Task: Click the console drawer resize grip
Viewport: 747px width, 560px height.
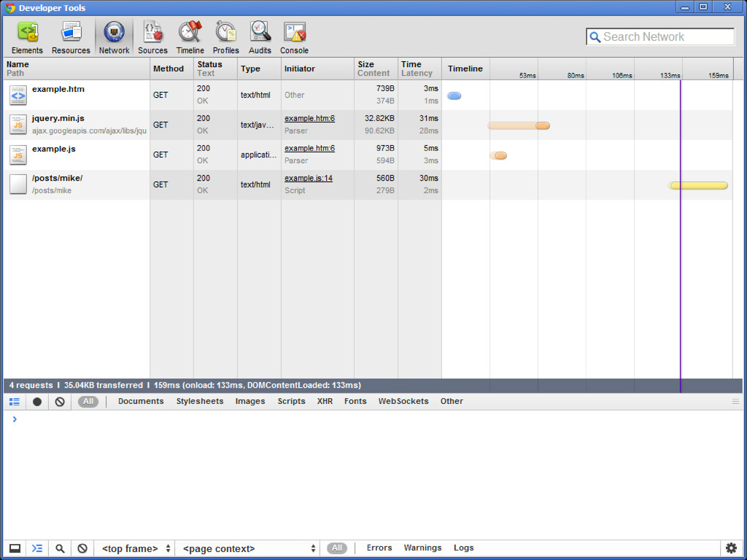Action: coord(735,402)
